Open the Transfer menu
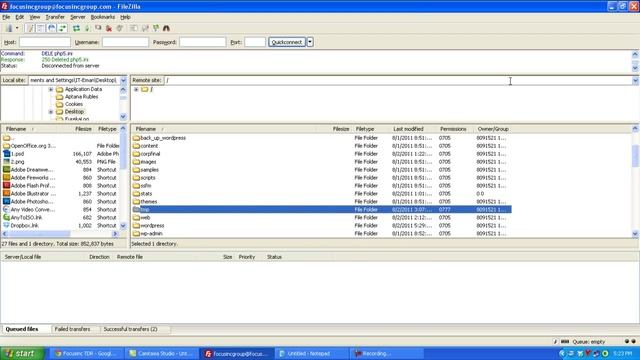640x360 pixels. pos(55,17)
